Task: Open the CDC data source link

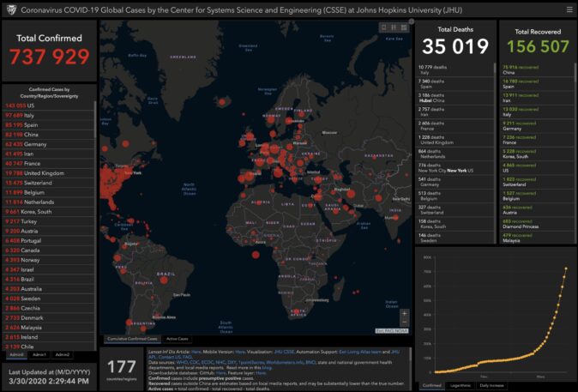Action: coord(195,363)
